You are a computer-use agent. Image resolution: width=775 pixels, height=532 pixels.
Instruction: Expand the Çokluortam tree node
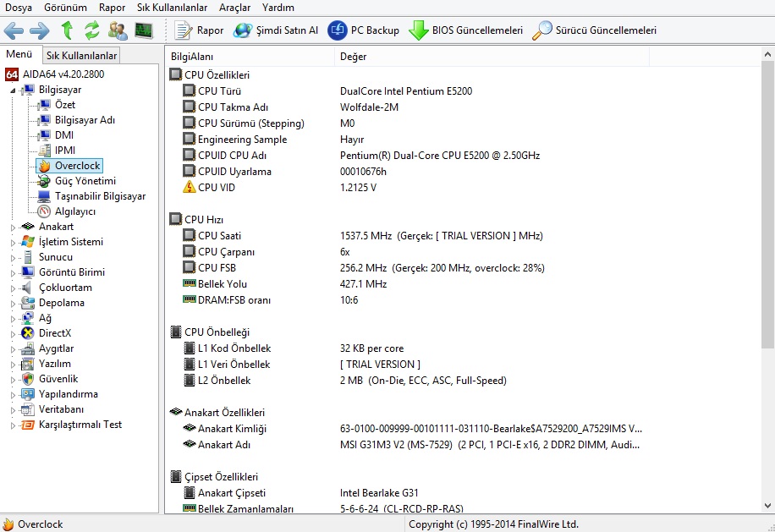click(13, 288)
